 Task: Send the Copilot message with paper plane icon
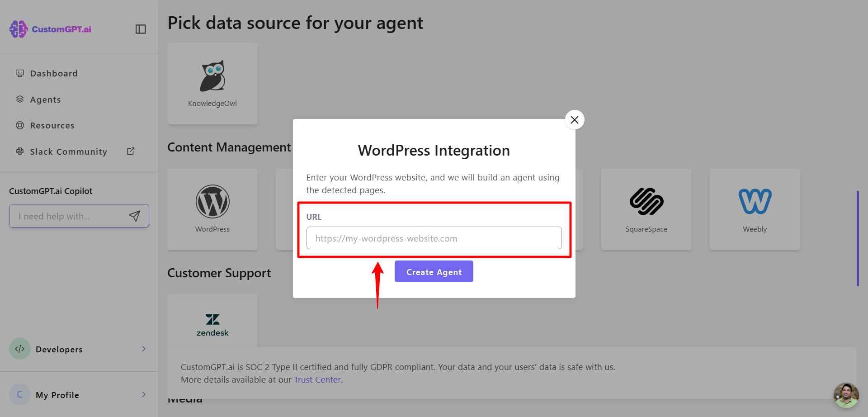pos(134,216)
